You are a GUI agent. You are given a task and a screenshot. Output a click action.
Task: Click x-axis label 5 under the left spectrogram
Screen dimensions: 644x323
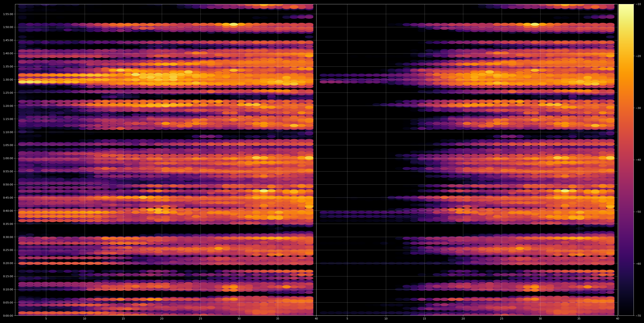[x=46, y=319]
